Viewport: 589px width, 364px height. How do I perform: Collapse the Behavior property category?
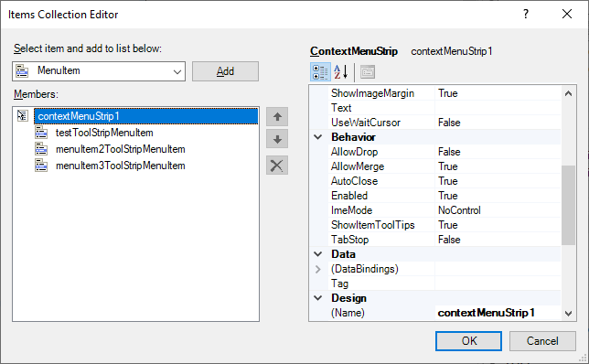point(317,137)
